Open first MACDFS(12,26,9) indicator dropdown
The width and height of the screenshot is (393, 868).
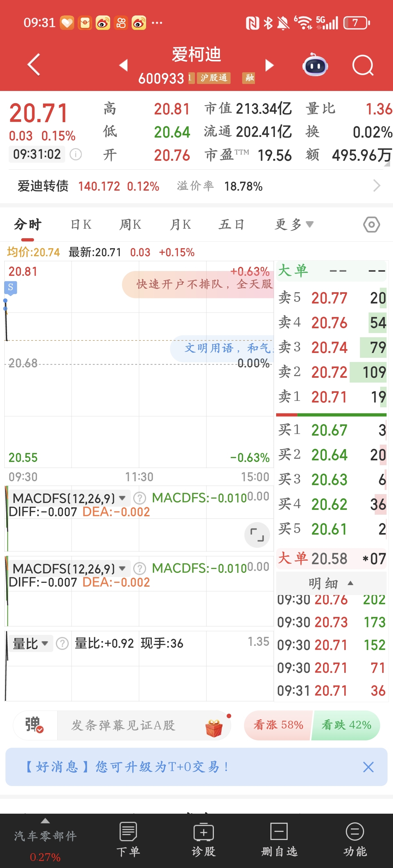click(x=69, y=498)
